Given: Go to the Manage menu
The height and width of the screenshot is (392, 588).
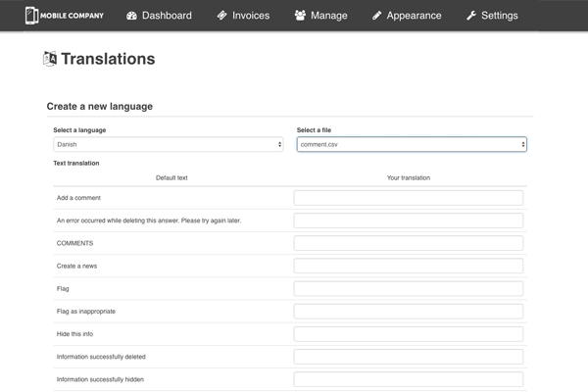Looking at the screenshot, I should click(x=328, y=16).
